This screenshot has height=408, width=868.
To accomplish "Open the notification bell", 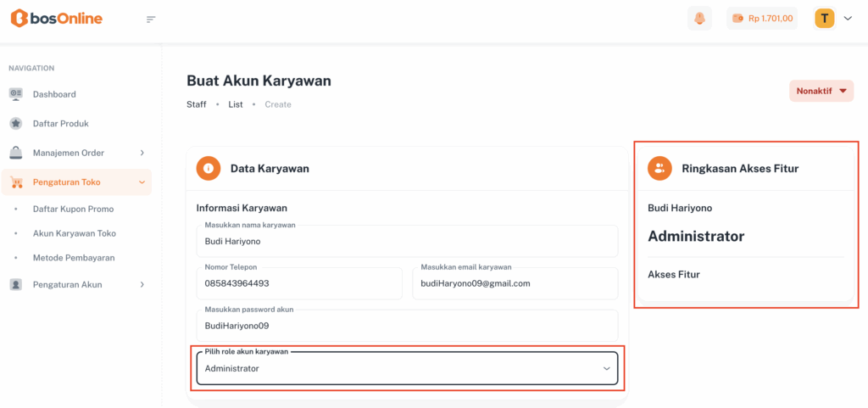I will coord(699,19).
